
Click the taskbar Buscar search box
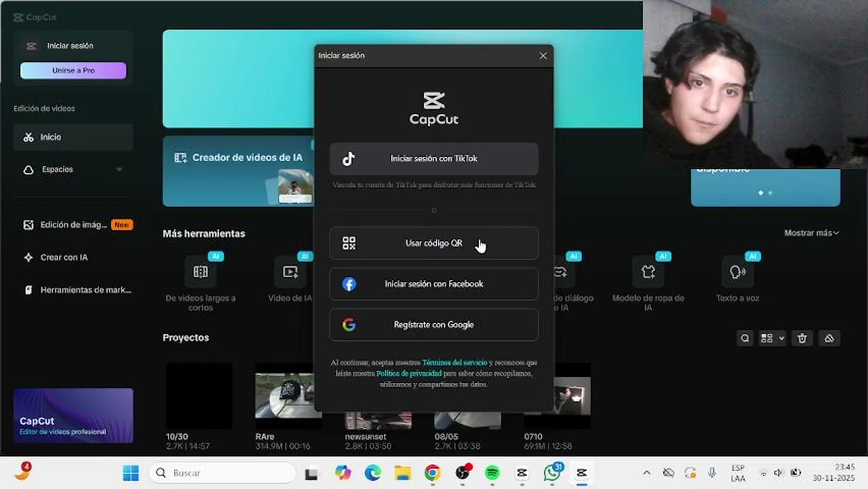click(222, 473)
